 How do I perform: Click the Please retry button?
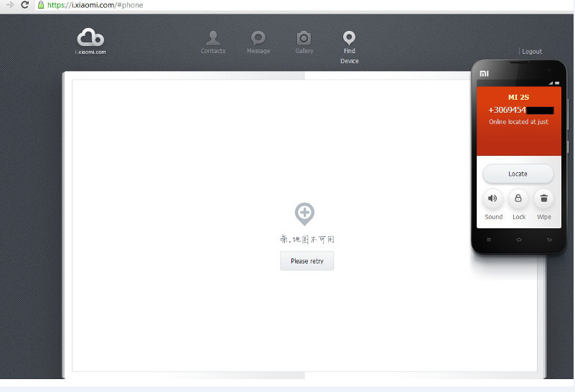click(307, 261)
